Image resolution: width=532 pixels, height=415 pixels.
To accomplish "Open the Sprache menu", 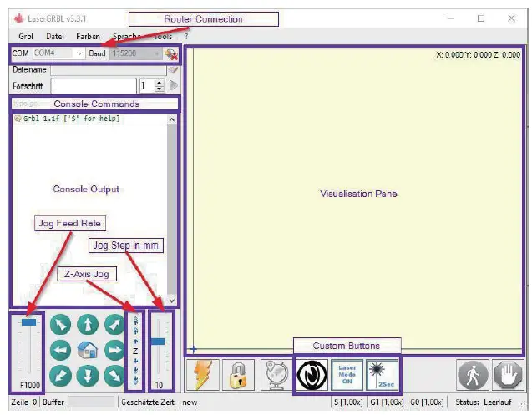I will 127,36.
